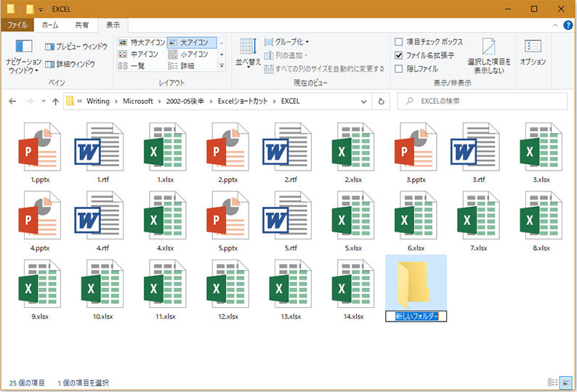Open the sort by (並べ替え) dropdown

248,53
